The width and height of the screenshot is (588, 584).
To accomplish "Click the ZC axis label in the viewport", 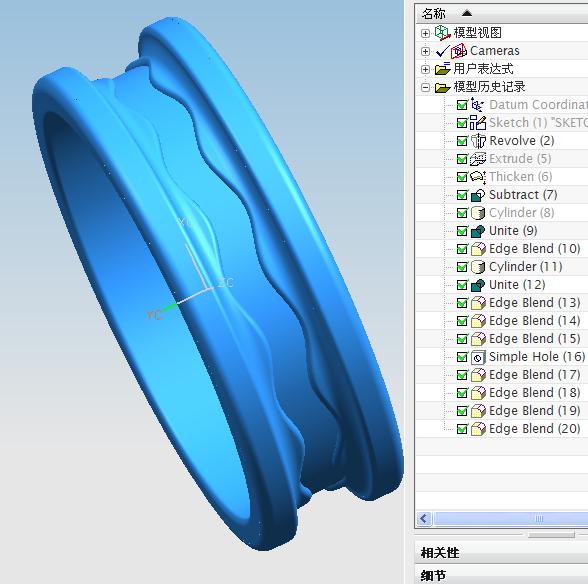I will (225, 282).
